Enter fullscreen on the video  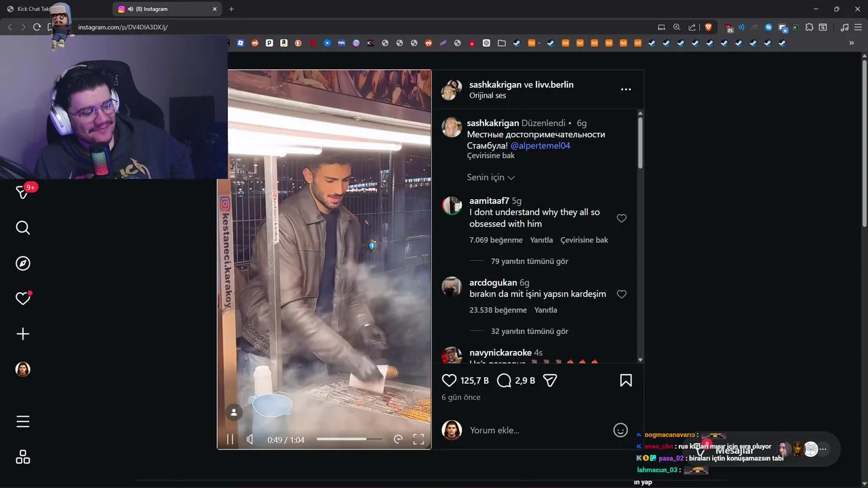(418, 439)
